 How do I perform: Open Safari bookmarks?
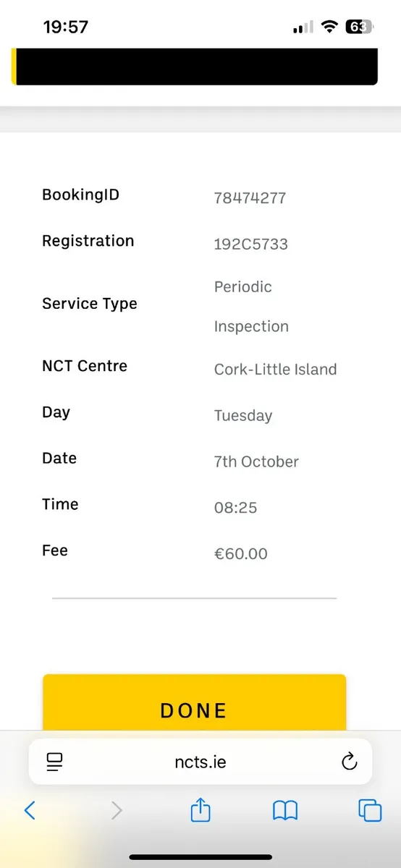285,811
